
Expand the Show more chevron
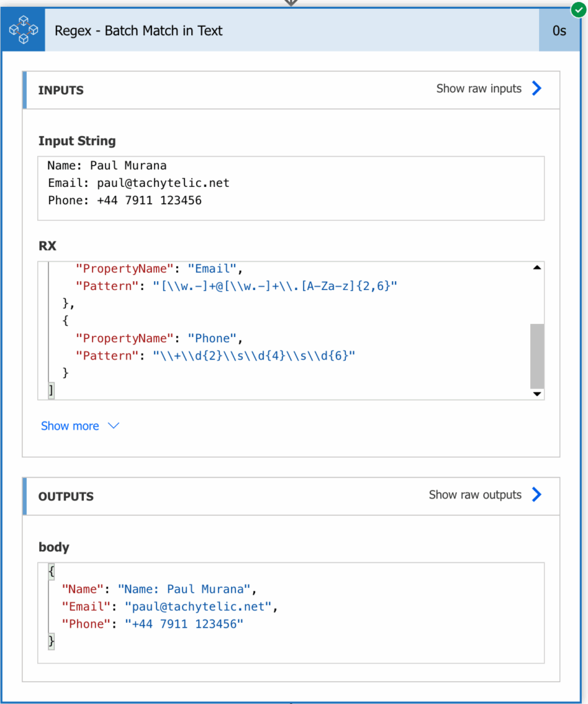113,426
